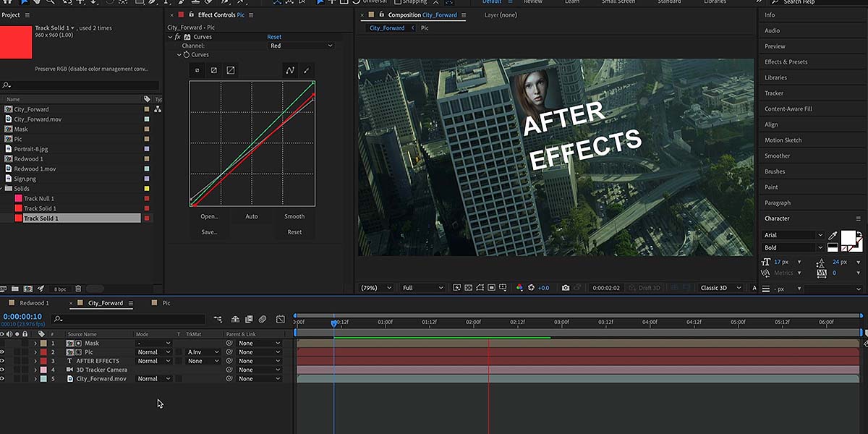The height and width of the screenshot is (434, 868).
Task: Toggle Shy layers hide button in timeline
Action: 235,319
